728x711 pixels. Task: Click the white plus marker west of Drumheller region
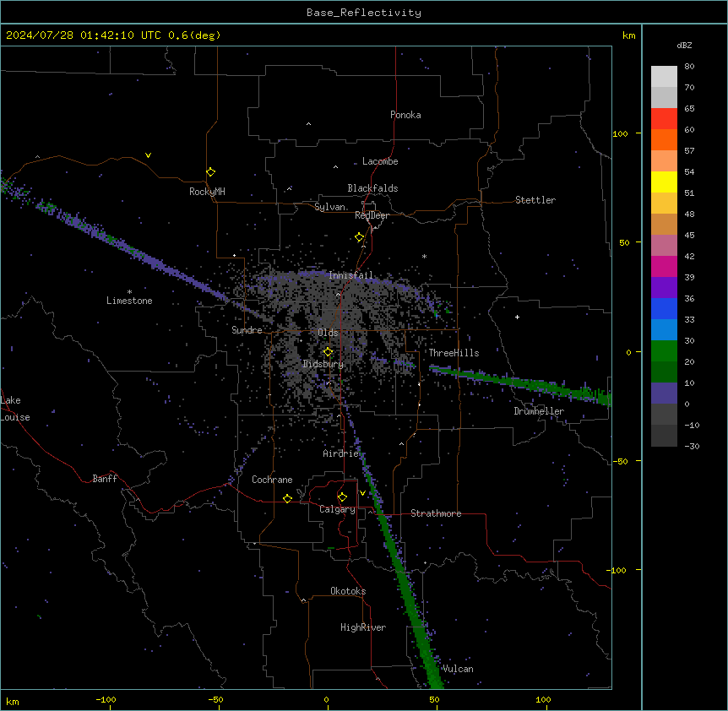click(517, 317)
